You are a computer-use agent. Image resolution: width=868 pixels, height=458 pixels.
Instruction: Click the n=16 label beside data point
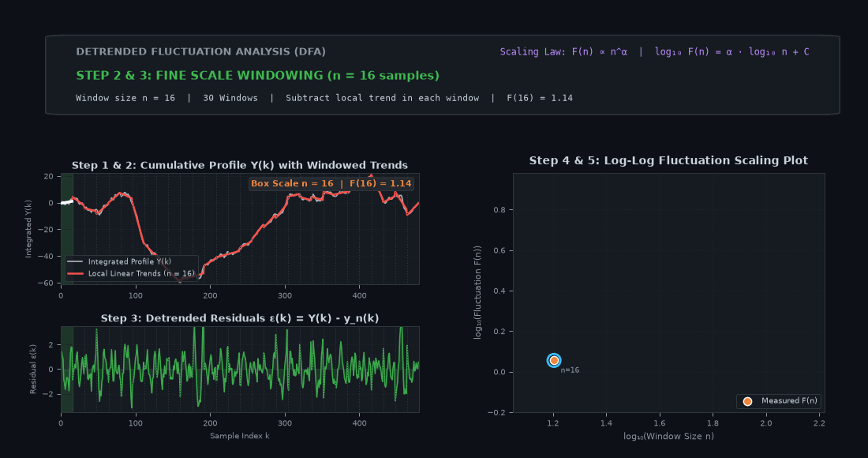570,370
